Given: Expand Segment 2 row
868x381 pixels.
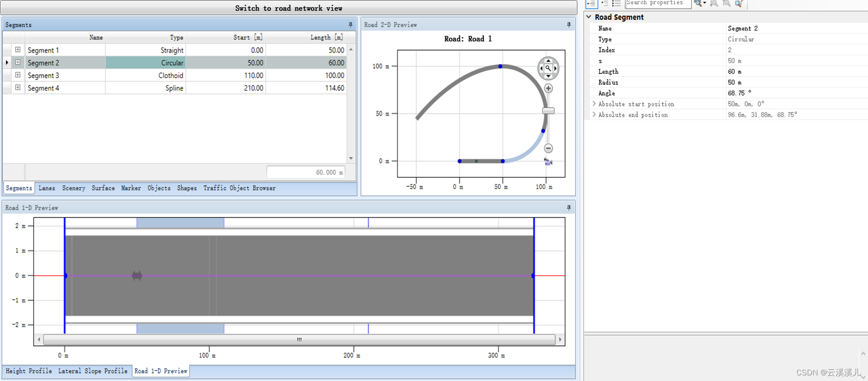Looking at the screenshot, I should point(18,63).
